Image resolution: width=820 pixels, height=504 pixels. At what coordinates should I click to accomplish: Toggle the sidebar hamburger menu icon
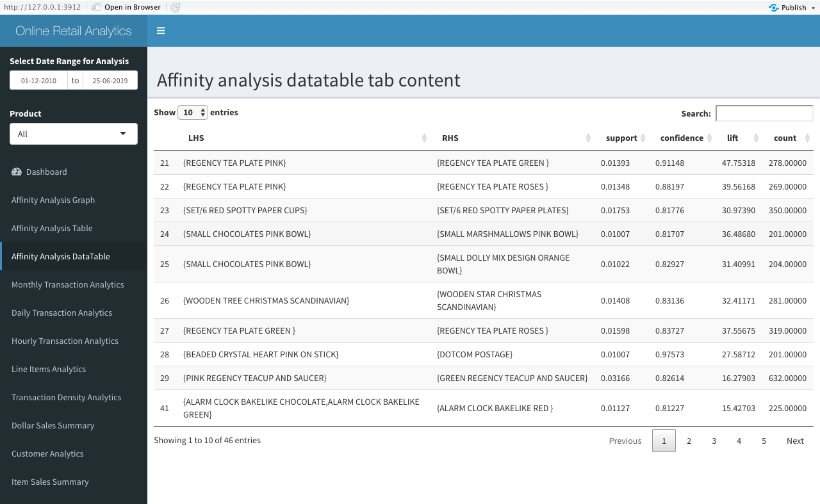[161, 31]
